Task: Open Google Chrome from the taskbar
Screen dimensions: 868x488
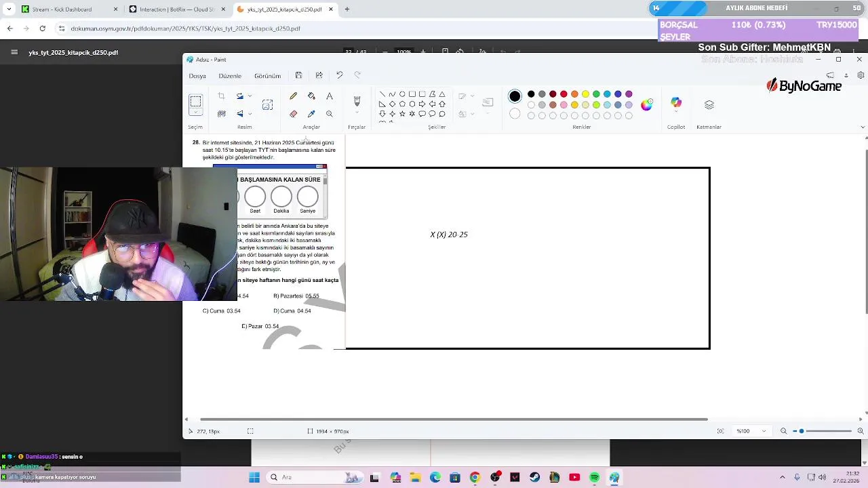Action: coord(475,477)
